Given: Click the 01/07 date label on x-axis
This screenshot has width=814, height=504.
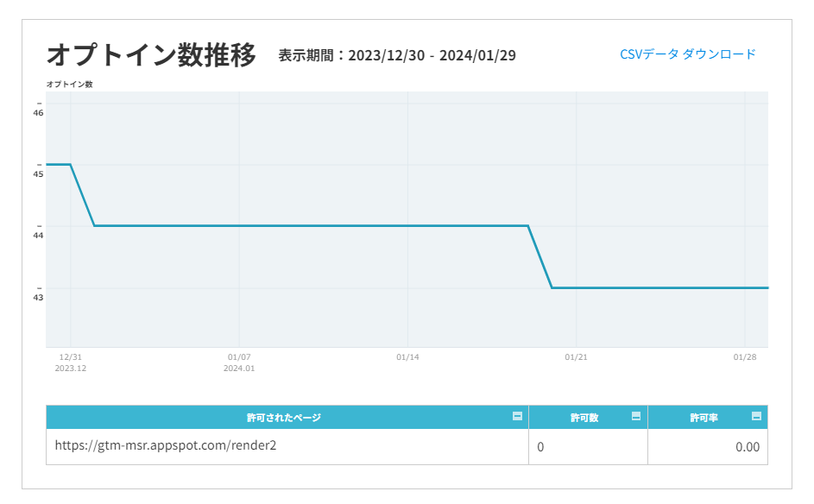Looking at the screenshot, I should tap(239, 357).
